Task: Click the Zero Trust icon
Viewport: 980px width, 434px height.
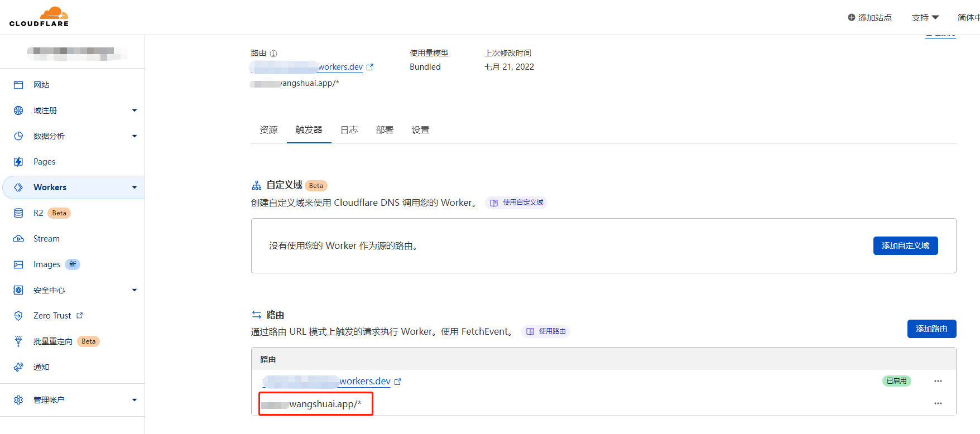Action: [x=18, y=316]
